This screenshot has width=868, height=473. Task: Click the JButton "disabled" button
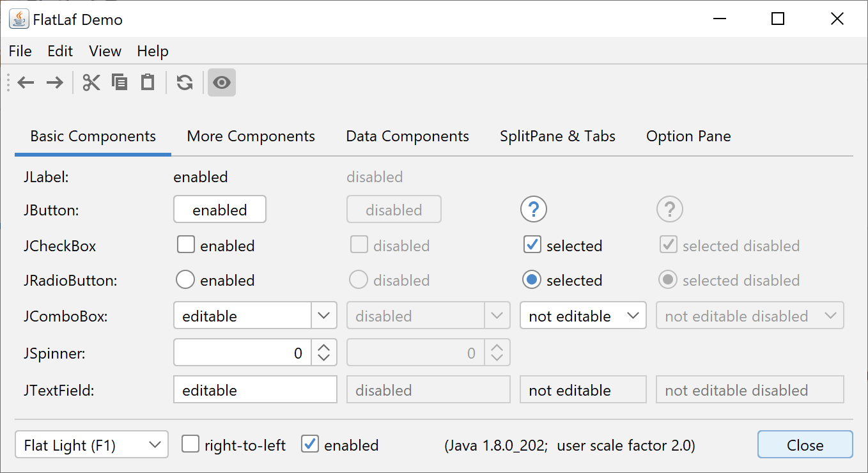tap(394, 209)
